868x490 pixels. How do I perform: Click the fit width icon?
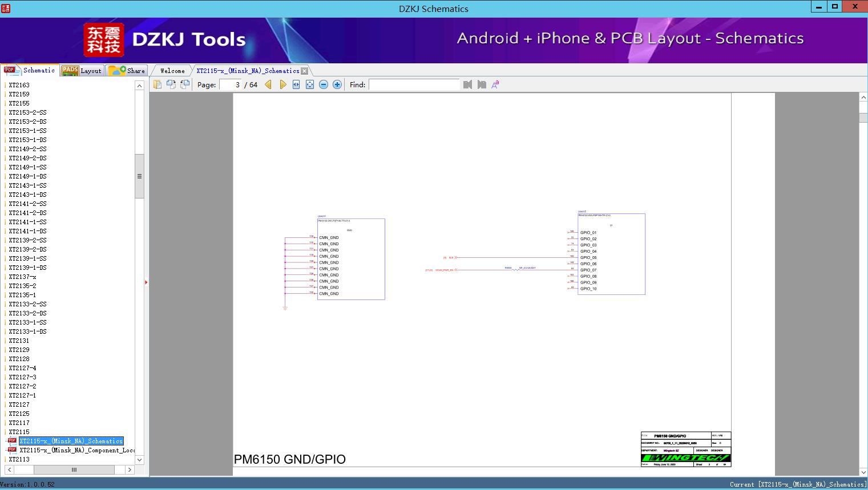coord(296,84)
